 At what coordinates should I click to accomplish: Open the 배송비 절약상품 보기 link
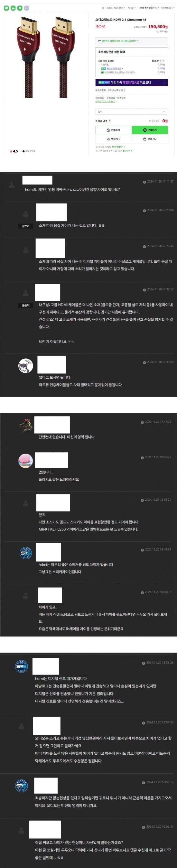106,101
